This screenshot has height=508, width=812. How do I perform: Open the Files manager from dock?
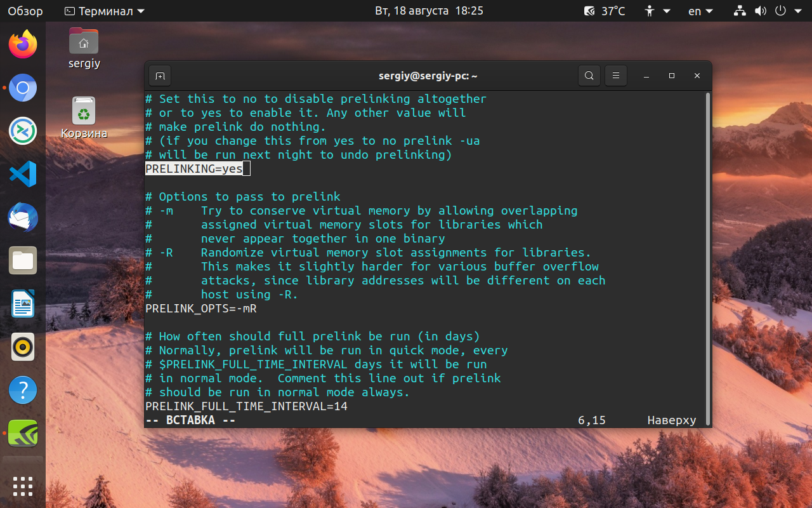pyautogui.click(x=23, y=260)
